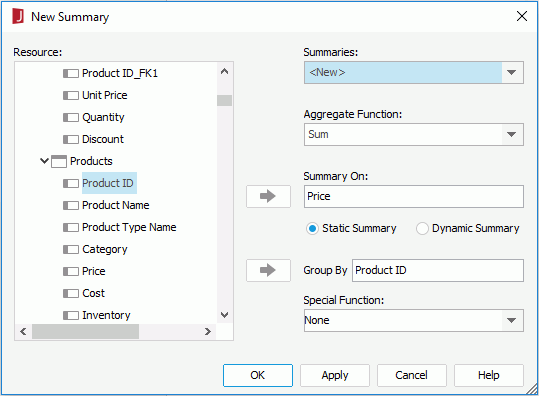
Task: Click the field icon beside Product ID_FK1
Action: (71, 73)
